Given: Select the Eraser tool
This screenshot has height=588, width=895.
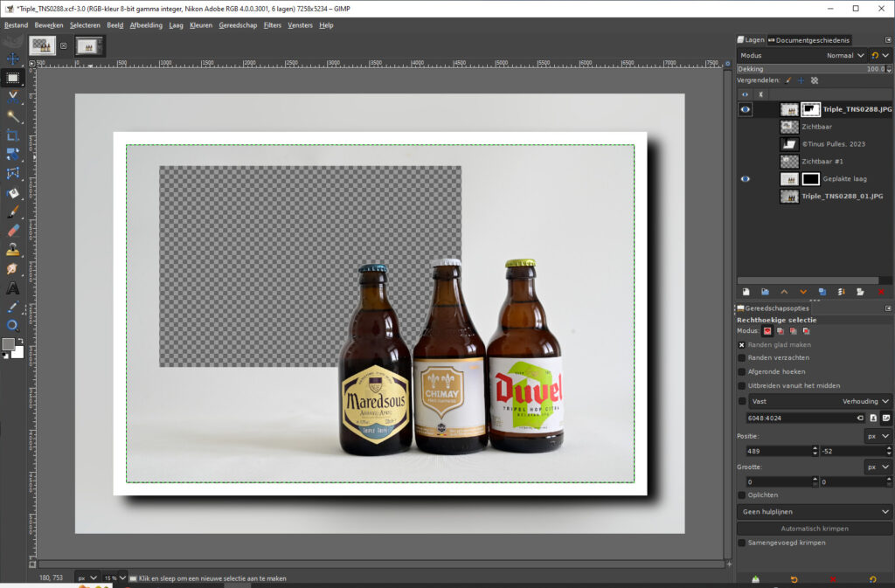Looking at the screenshot, I should pos(12,231).
